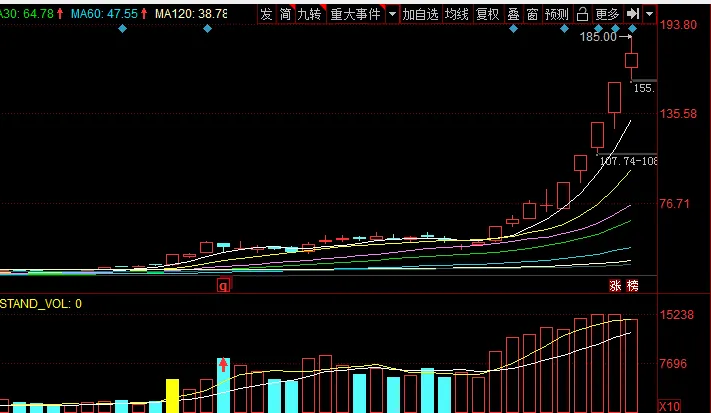Click '加自选' to add to watchlist

pyautogui.click(x=421, y=15)
